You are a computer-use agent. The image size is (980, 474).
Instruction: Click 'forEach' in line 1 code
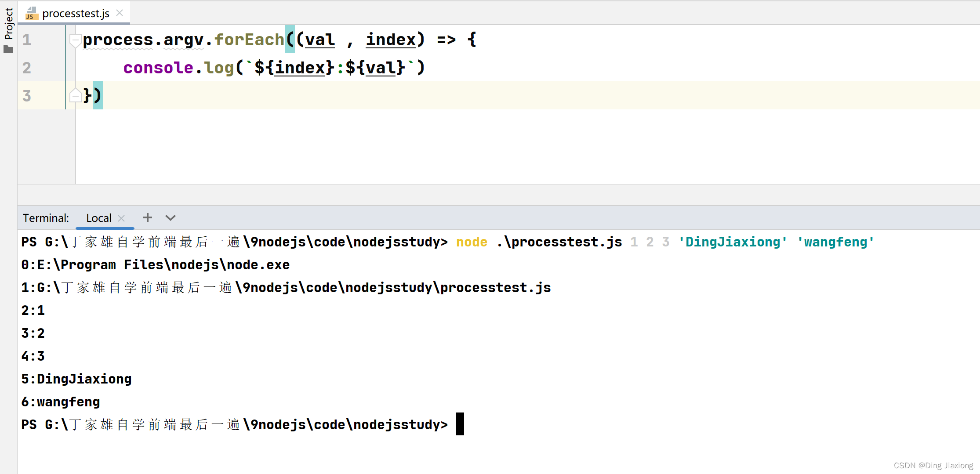[x=249, y=40]
